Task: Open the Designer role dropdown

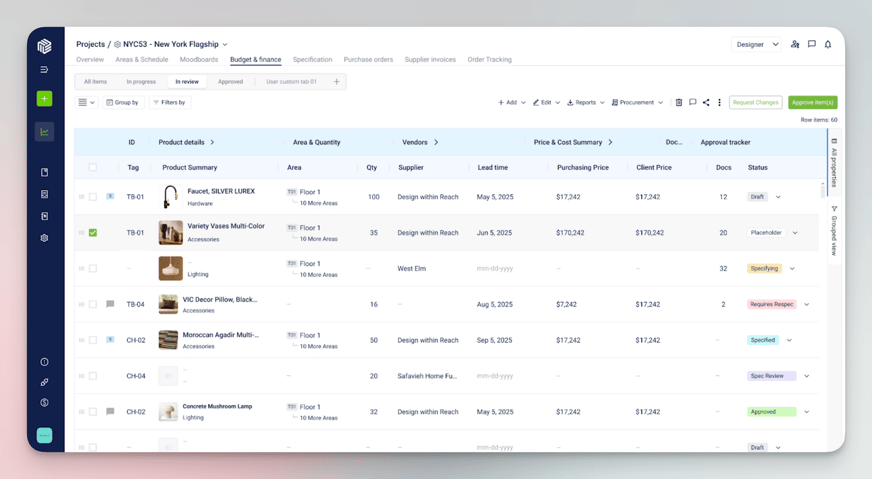Action: point(757,44)
